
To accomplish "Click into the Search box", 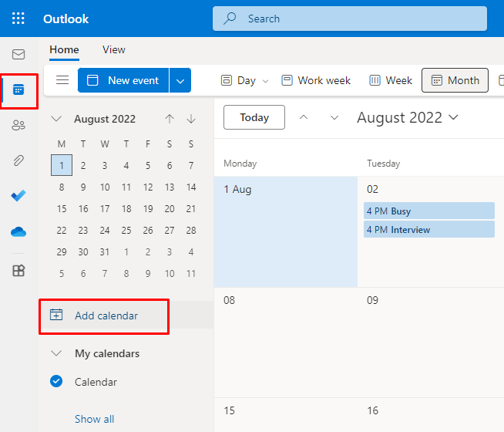I will pyautogui.click(x=350, y=19).
